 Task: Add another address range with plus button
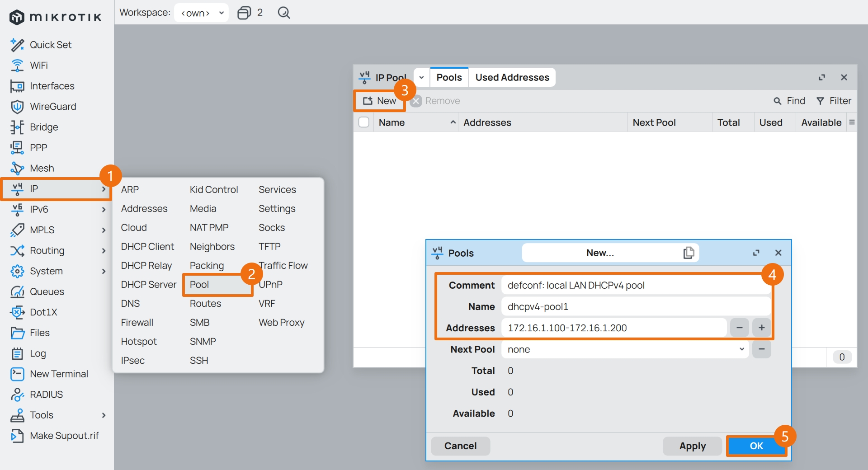click(x=761, y=328)
